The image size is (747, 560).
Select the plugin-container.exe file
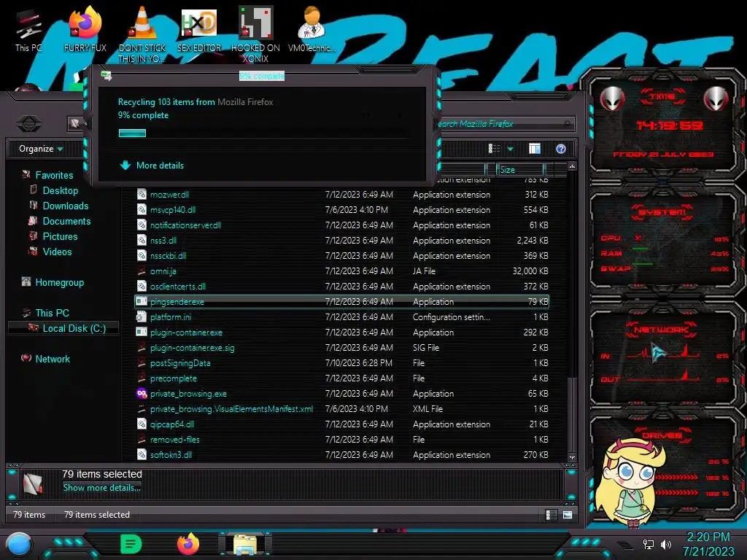click(x=341, y=332)
